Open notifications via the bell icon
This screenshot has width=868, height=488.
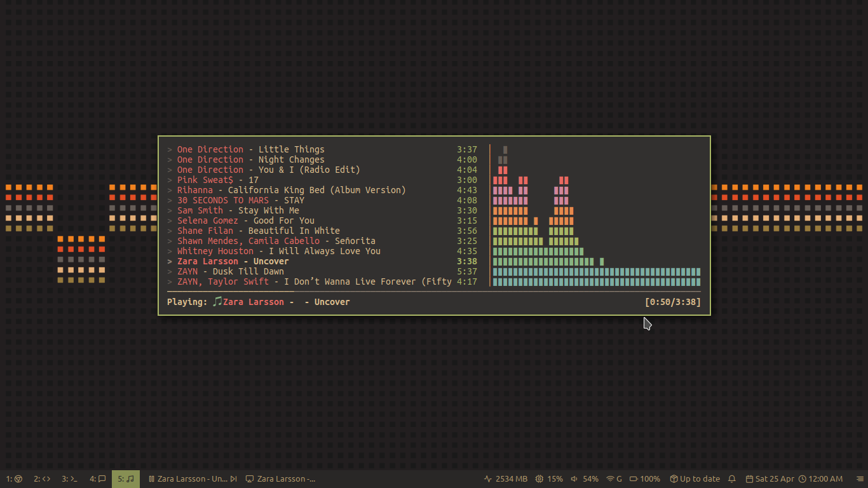731,479
